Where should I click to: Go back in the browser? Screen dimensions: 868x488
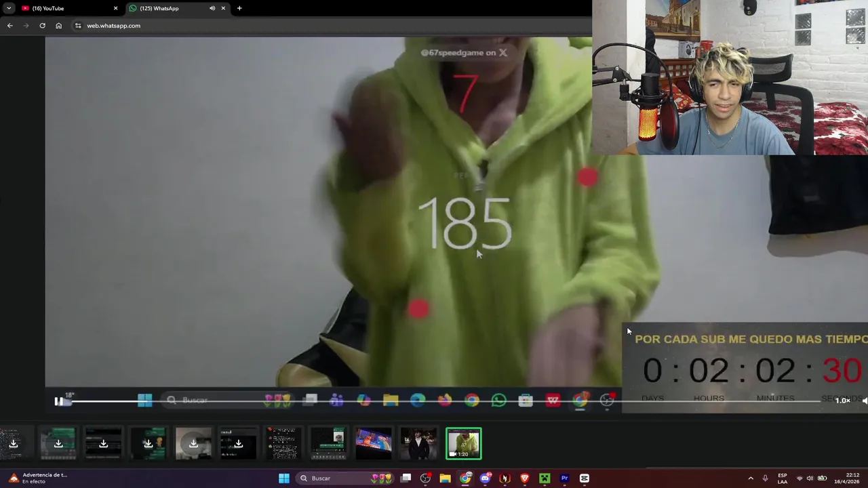(9, 26)
